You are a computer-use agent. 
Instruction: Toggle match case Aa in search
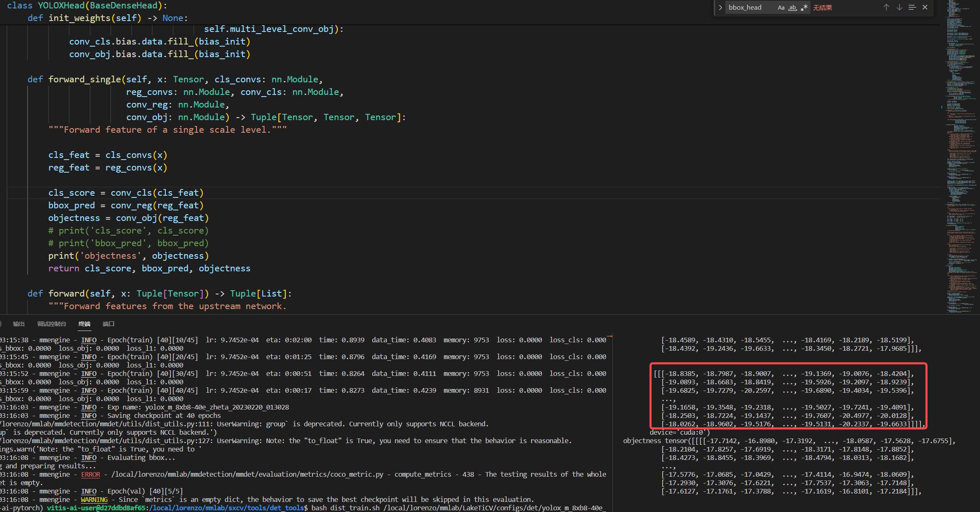tap(781, 7)
